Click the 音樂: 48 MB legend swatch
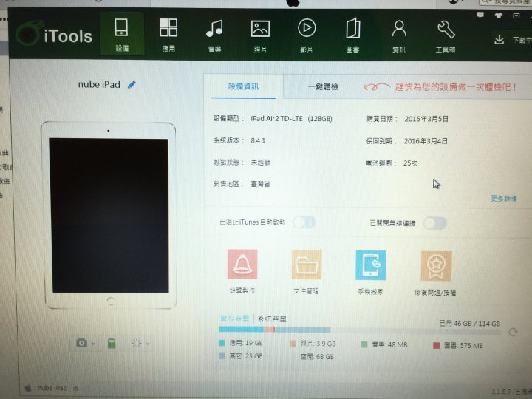This screenshot has width=532, height=399. pyautogui.click(x=364, y=344)
